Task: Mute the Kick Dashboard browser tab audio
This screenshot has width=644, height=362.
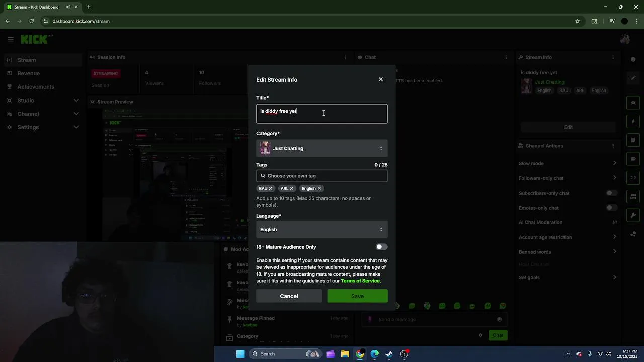Action: pyautogui.click(x=68, y=7)
